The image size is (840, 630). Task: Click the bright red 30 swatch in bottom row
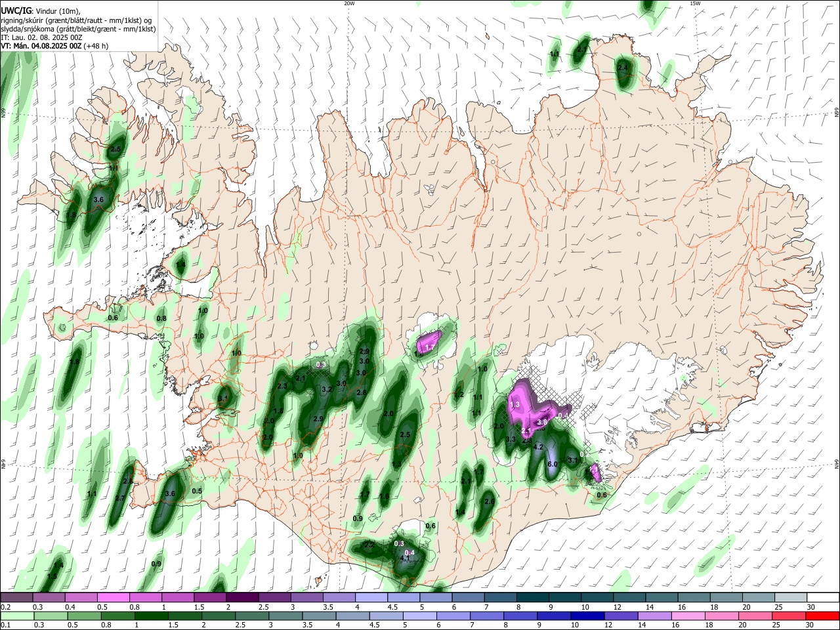(x=822, y=616)
